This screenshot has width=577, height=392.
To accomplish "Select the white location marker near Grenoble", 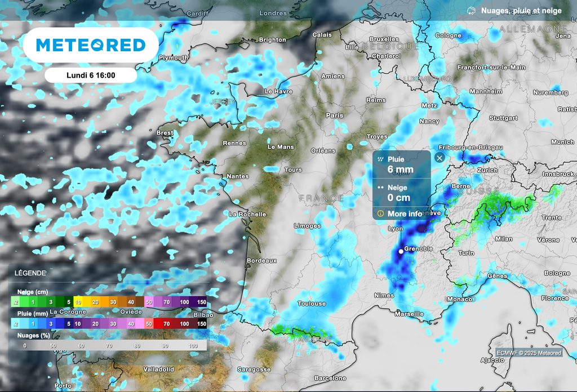I will click(400, 251).
